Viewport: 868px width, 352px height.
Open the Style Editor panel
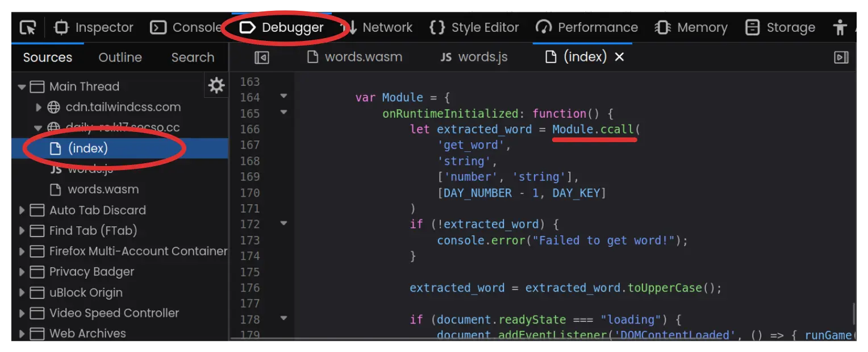coord(474,27)
